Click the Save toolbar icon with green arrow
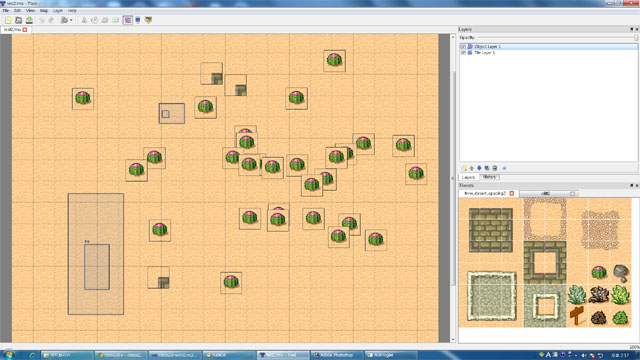The width and height of the screenshot is (640, 360). click(x=29, y=20)
